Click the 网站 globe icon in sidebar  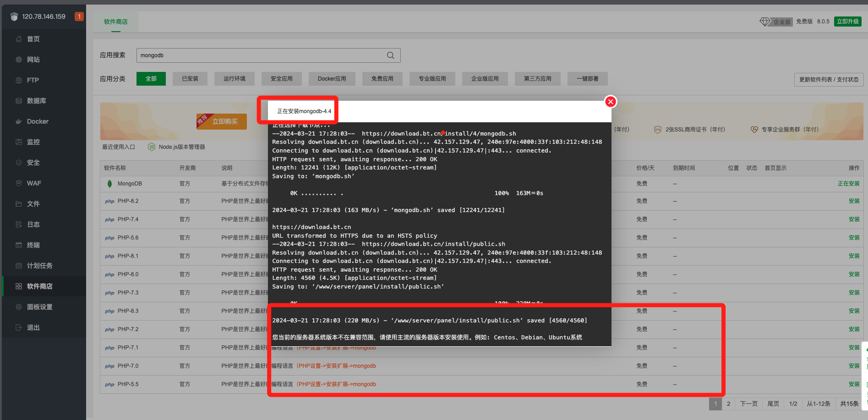(x=19, y=60)
